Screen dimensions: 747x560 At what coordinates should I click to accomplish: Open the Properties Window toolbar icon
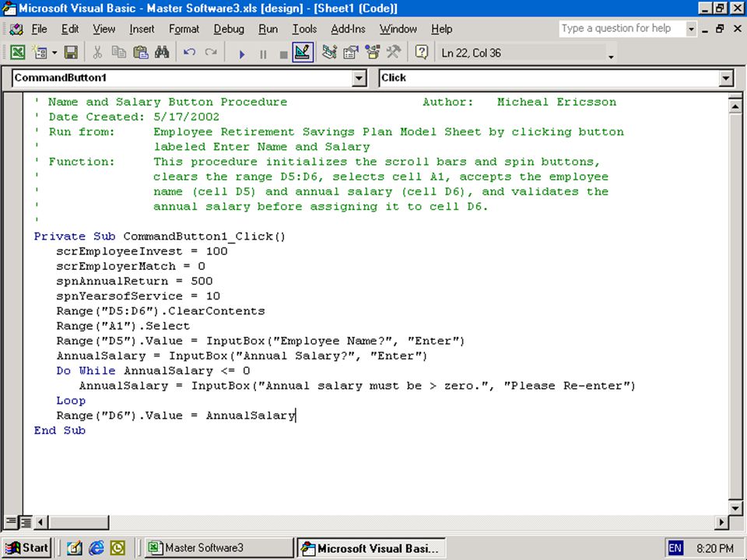351,52
